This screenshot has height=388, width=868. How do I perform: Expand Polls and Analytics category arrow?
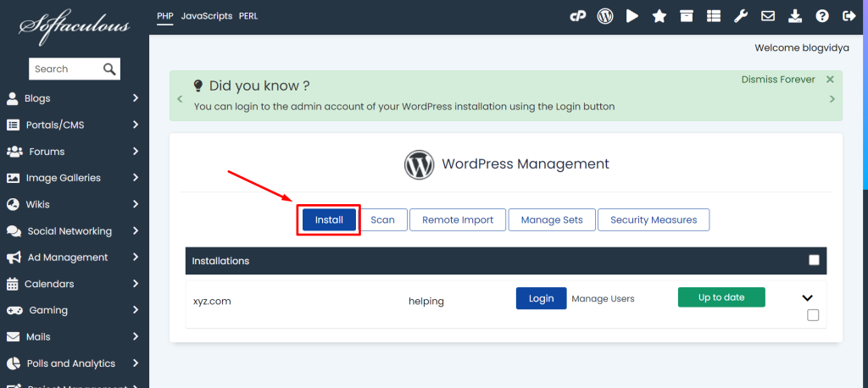(136, 363)
